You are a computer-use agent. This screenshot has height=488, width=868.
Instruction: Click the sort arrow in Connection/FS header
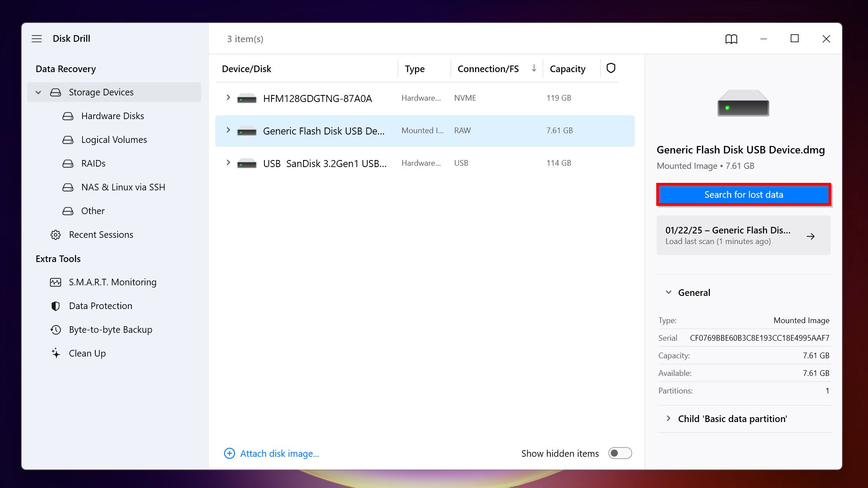coord(534,68)
